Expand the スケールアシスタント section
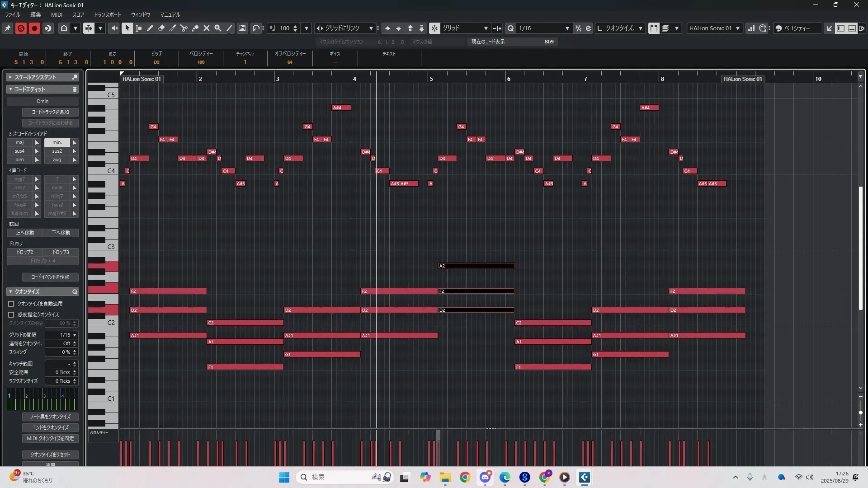Screen dimensions: 868x488 click(x=10, y=77)
